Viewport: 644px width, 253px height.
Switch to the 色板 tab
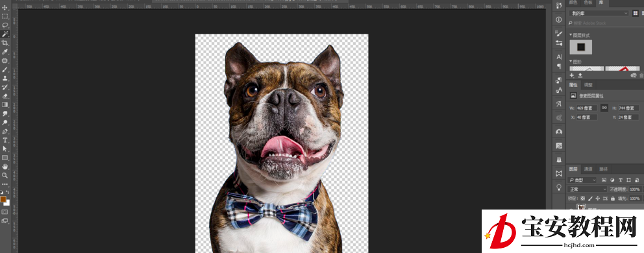(x=588, y=3)
